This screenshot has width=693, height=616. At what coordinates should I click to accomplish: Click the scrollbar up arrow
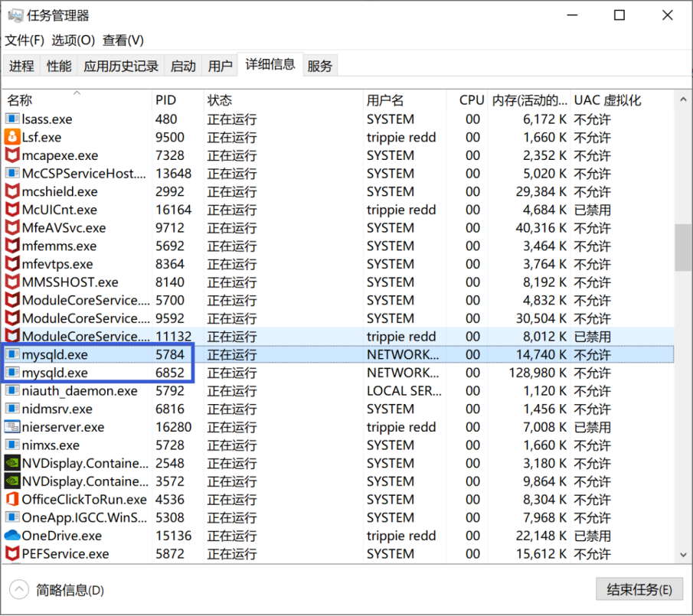point(683,99)
